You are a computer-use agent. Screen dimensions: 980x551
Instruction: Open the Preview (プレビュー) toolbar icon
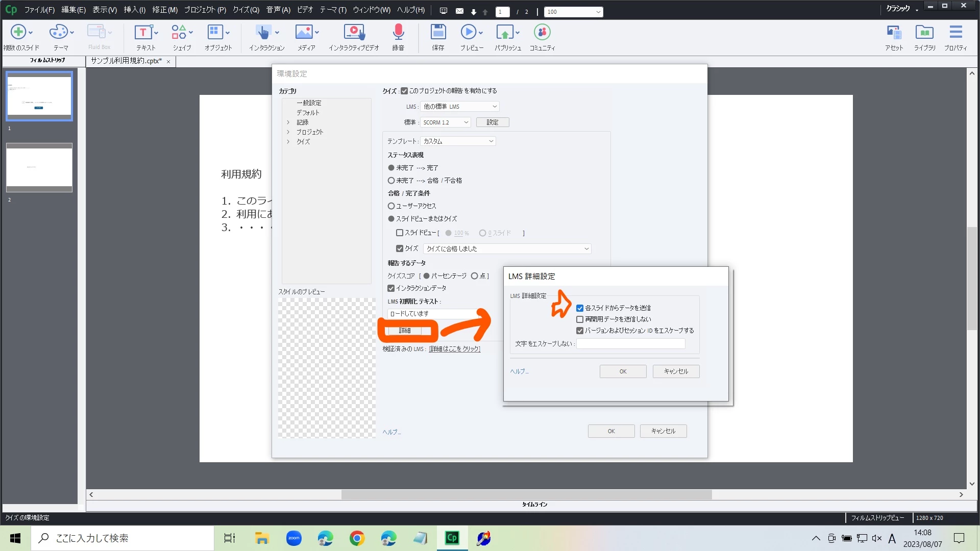click(468, 33)
